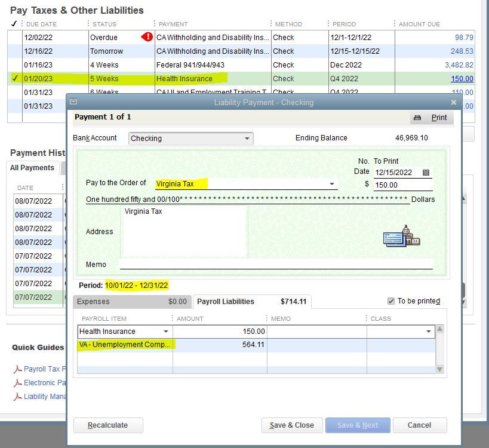Open the Liability Payment window menu icon
489x448 pixels.
tap(73, 102)
